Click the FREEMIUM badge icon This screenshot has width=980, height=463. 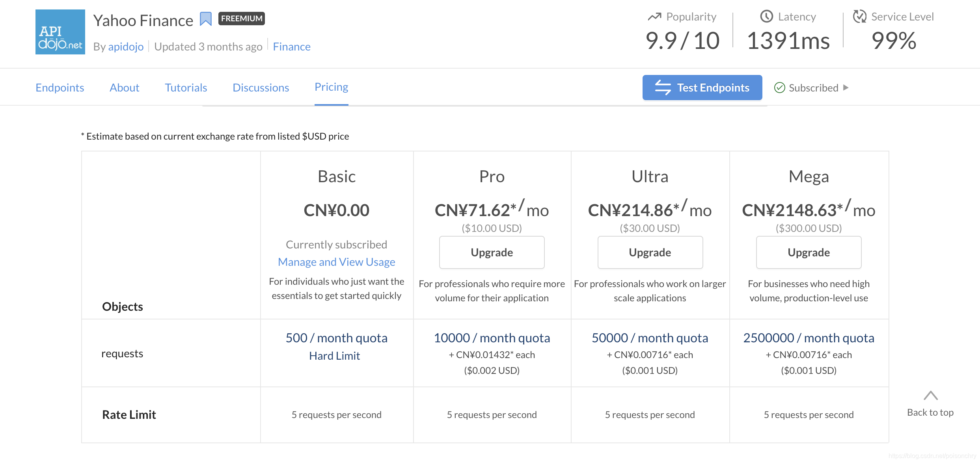coord(241,18)
